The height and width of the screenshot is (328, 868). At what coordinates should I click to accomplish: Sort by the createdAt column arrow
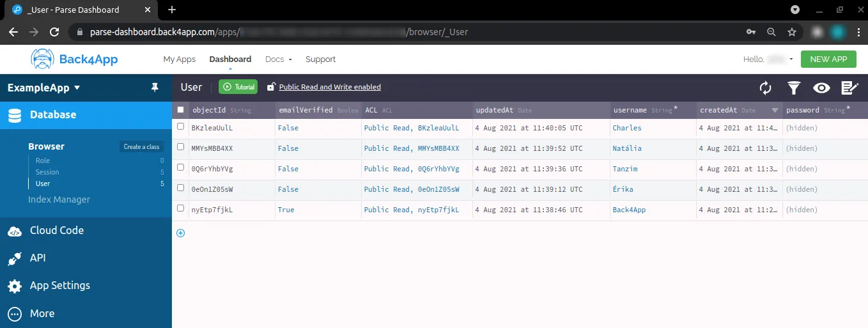(775, 110)
